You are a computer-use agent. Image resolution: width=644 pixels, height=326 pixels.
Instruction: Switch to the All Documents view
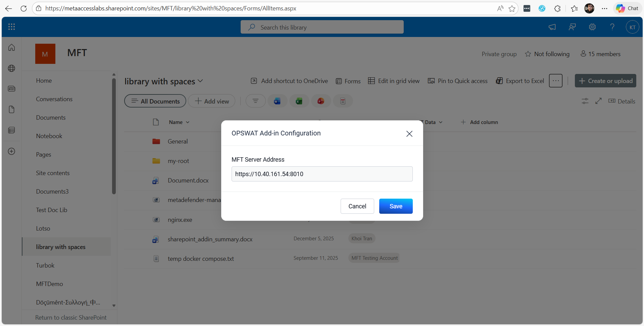coord(155,101)
